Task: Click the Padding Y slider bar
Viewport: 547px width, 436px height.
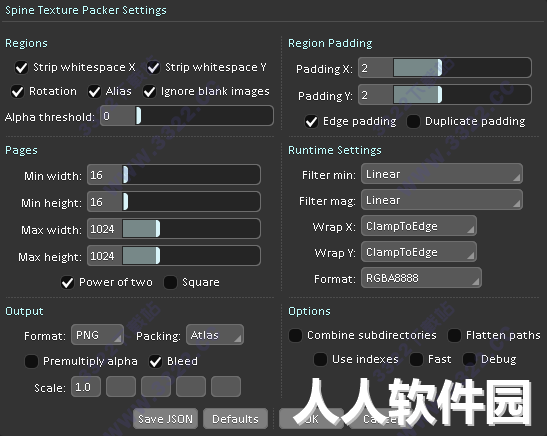Action: tap(462, 95)
